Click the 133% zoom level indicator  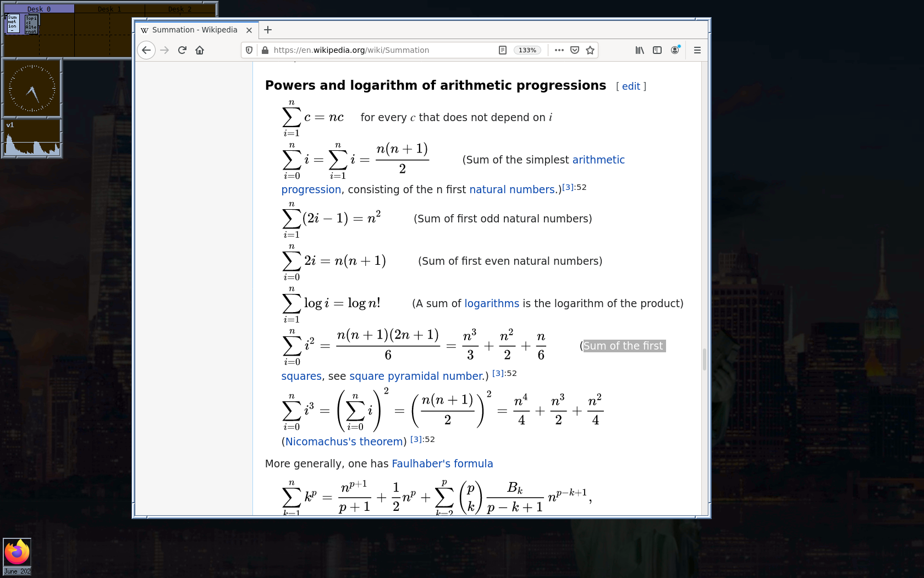(527, 50)
